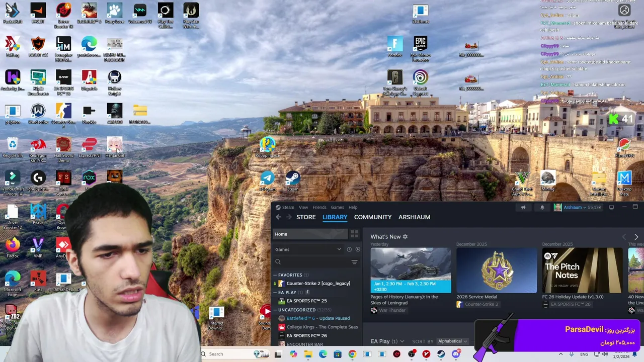Open Ubisoft Connect desktop icon
This screenshot has height=362, width=644.
coord(421,82)
